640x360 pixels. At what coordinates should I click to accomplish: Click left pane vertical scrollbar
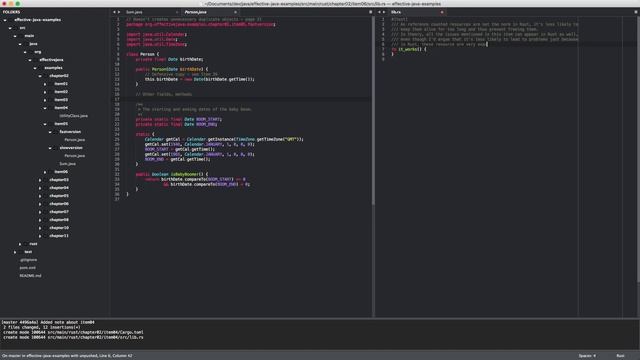point(373,110)
